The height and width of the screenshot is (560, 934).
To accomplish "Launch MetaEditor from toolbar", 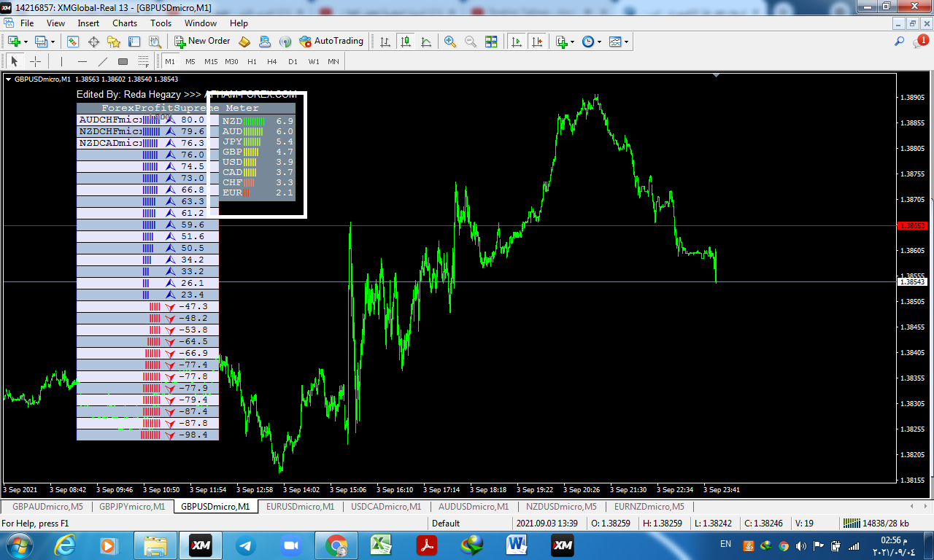I will tap(244, 42).
